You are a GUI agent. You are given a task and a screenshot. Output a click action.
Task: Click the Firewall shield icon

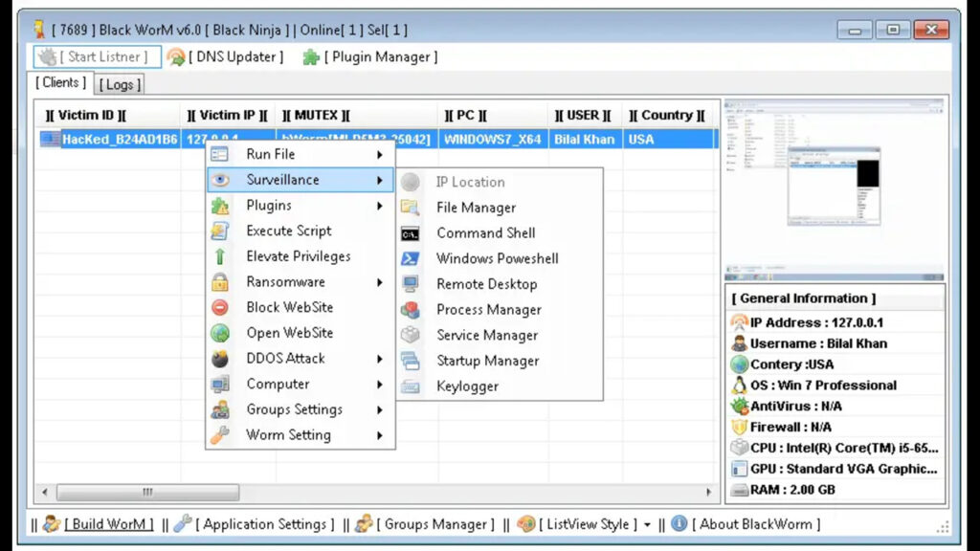point(740,427)
